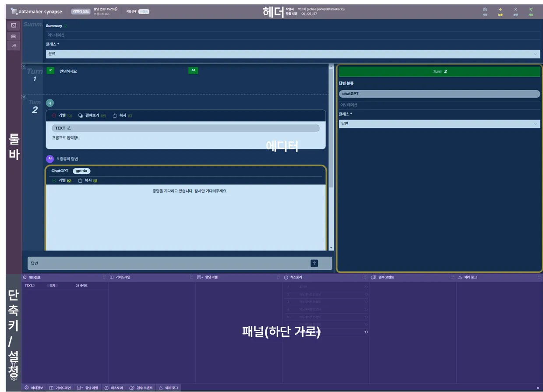Open the 가이드라인 panel menu icon
The height and width of the screenshot is (392, 543).
[191, 277]
